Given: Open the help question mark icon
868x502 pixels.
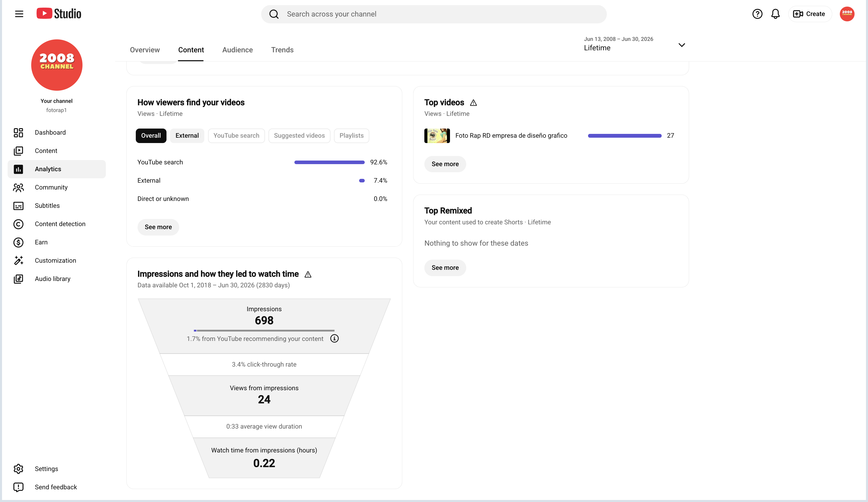Looking at the screenshot, I should [757, 14].
